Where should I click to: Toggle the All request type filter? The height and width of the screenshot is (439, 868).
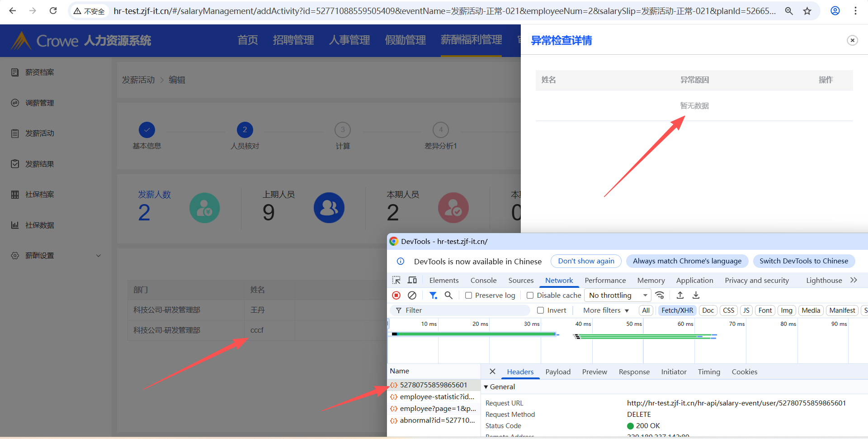tap(646, 310)
